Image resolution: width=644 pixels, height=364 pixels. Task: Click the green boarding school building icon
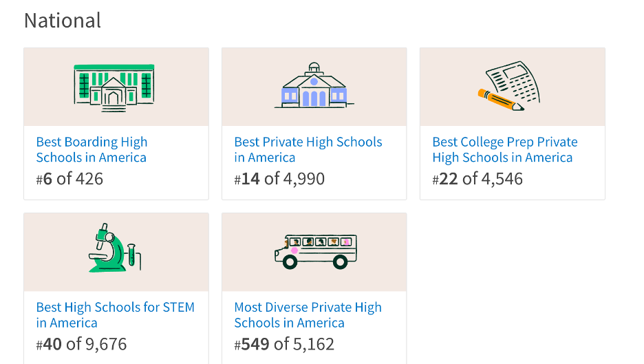114,88
